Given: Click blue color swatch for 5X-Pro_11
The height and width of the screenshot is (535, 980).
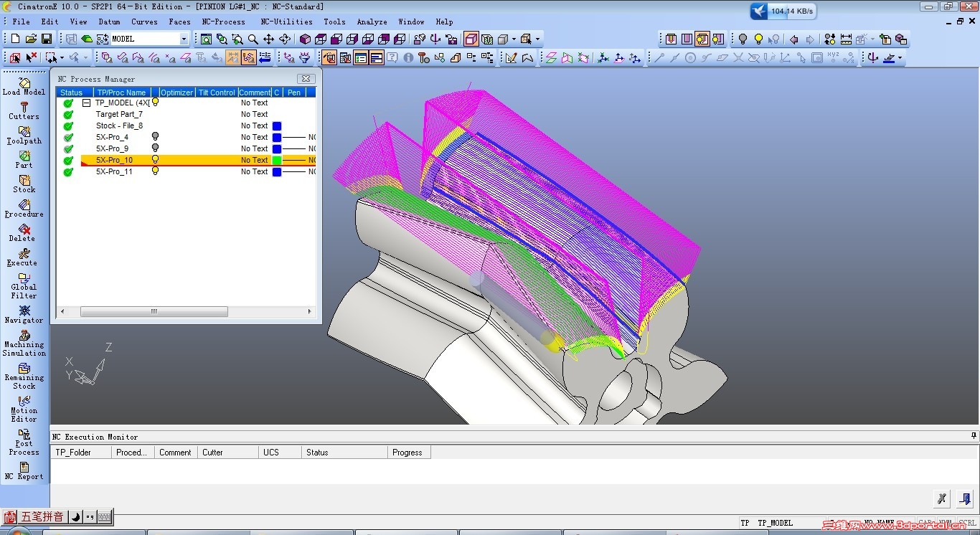Looking at the screenshot, I should 277,171.
